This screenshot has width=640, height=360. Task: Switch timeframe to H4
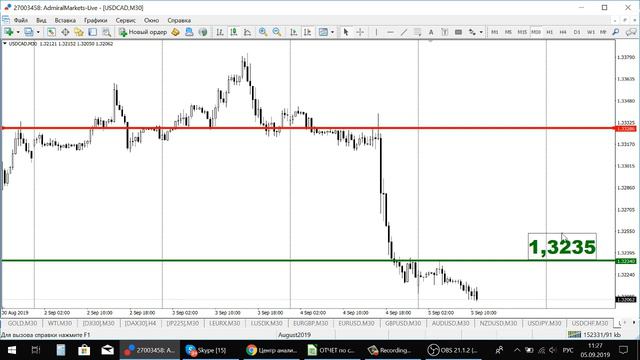click(x=563, y=32)
